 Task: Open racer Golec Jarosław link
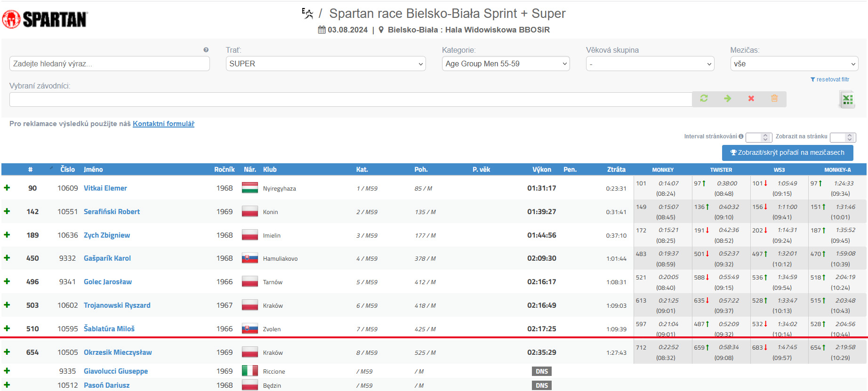click(108, 281)
